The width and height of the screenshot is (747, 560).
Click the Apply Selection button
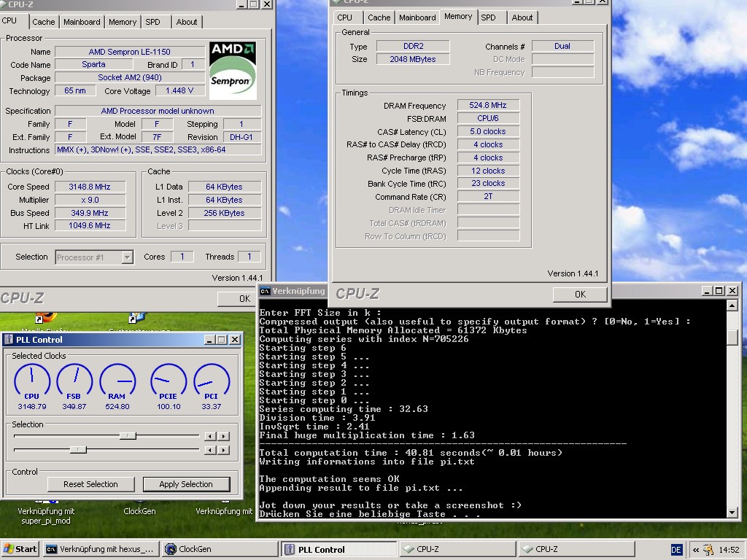coord(186,484)
